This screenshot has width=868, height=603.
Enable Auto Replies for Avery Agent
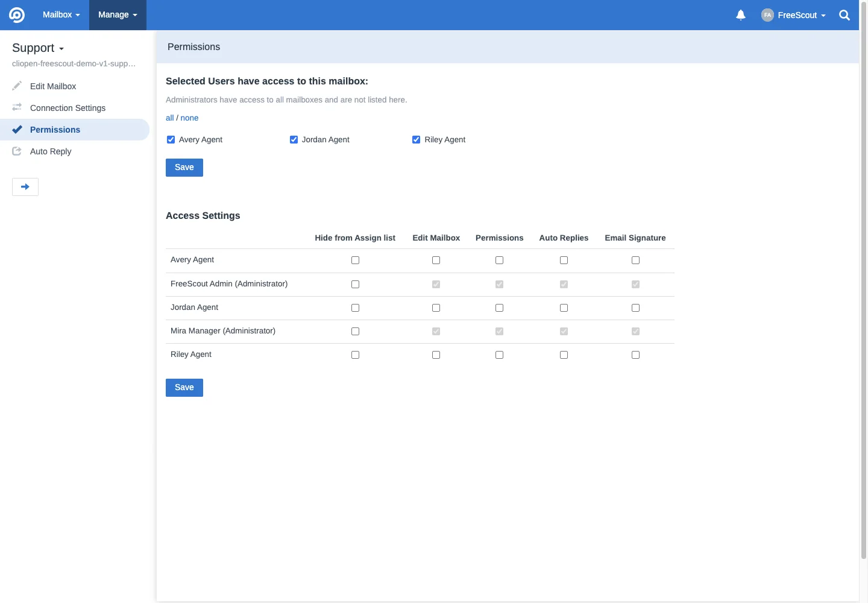[x=564, y=260]
